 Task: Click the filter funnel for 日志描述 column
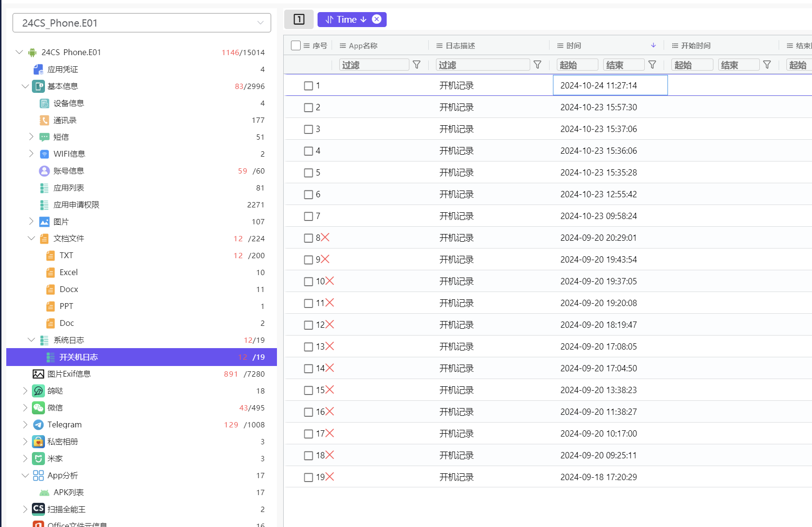pos(537,64)
